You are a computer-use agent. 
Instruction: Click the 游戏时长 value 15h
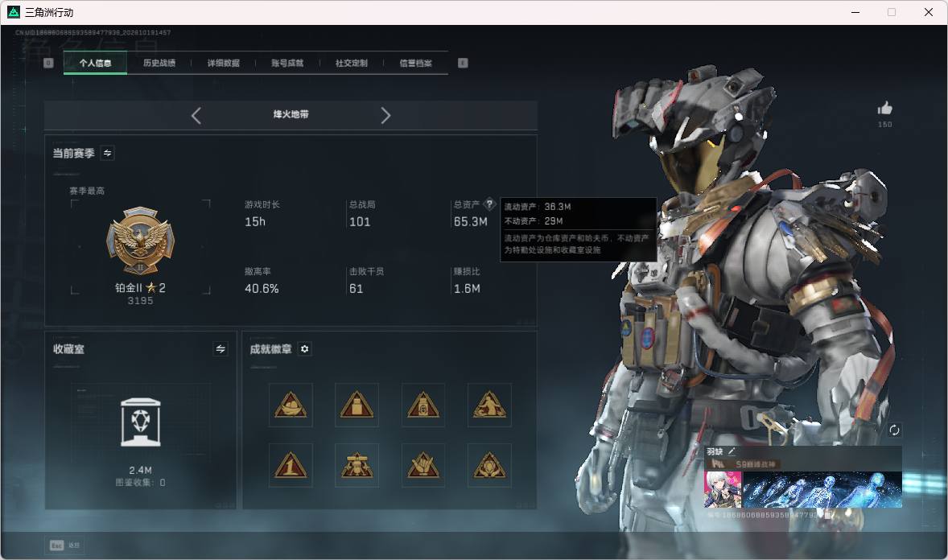255,222
